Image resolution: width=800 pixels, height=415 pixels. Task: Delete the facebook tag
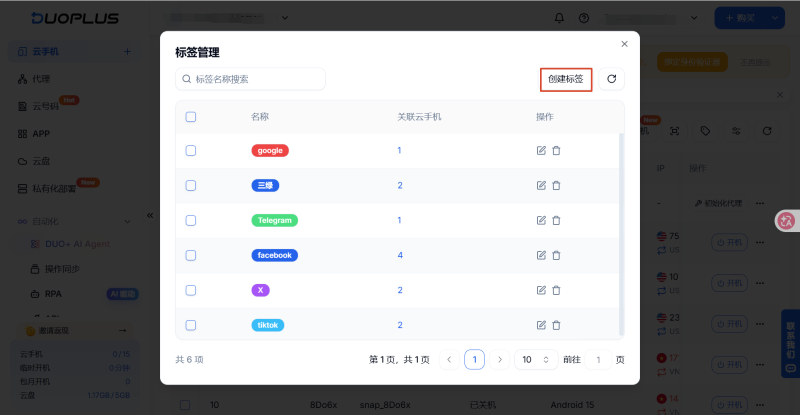pyautogui.click(x=557, y=255)
